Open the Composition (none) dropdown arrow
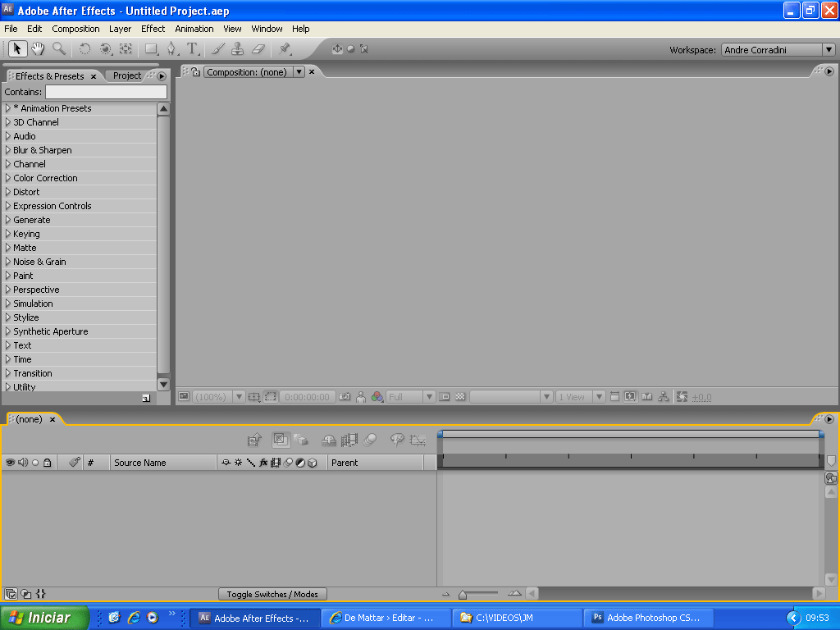840x630 pixels. [x=299, y=72]
